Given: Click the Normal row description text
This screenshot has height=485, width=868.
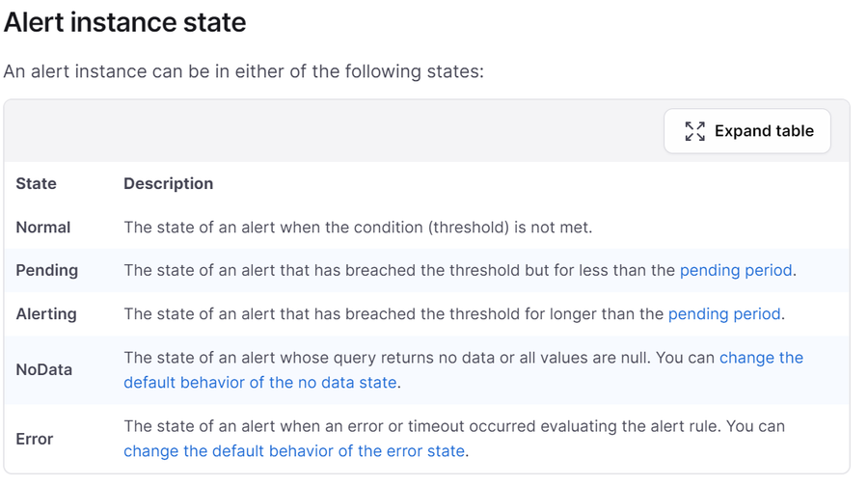Looking at the screenshot, I should click(x=358, y=227).
